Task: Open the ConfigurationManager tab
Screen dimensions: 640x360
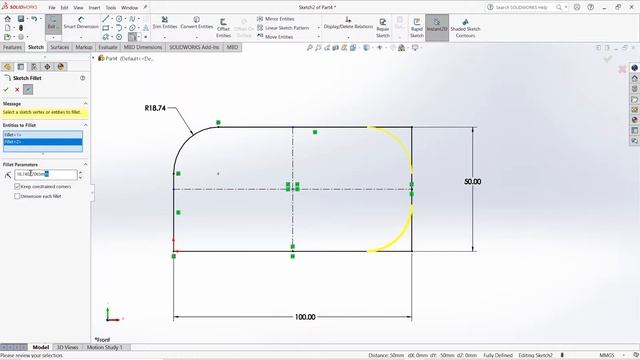Action: (x=34, y=67)
